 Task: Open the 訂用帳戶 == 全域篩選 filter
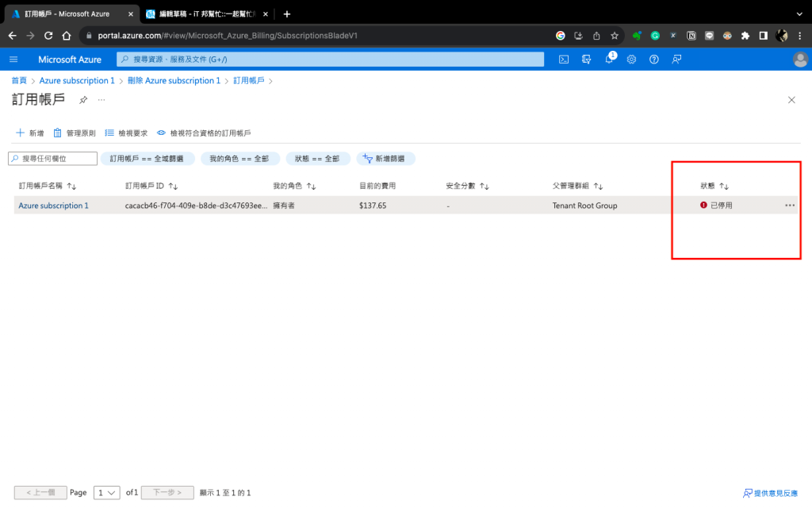[x=147, y=159]
